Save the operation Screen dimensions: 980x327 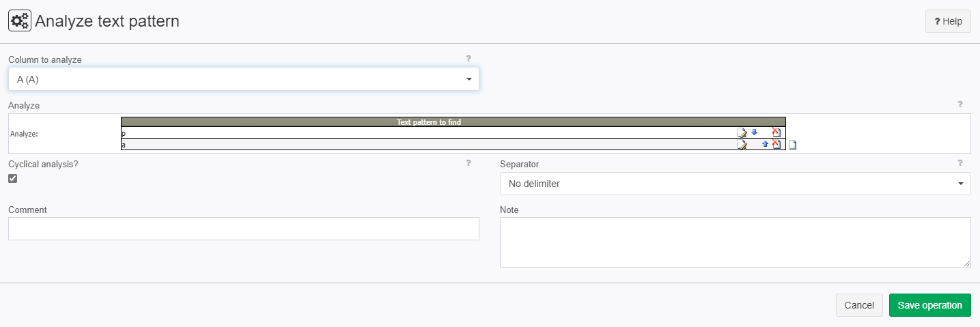(x=930, y=305)
